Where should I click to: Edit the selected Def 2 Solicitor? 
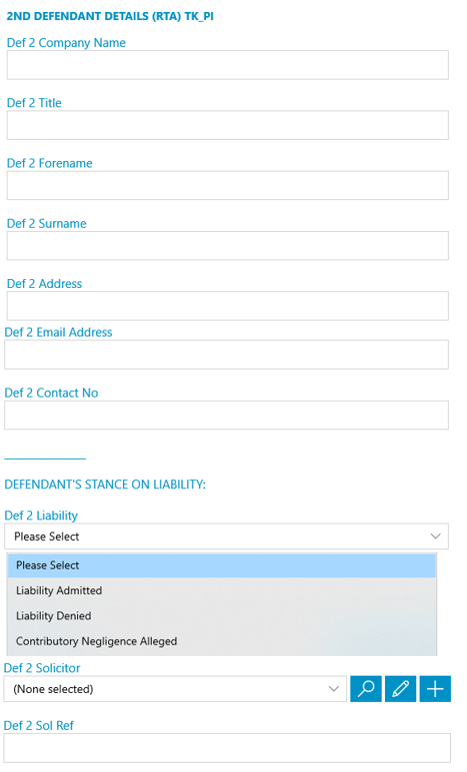pos(400,688)
